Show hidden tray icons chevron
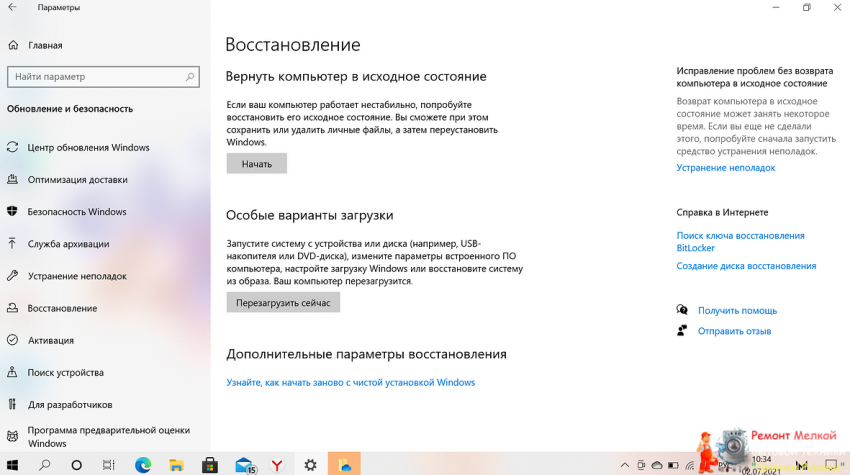This screenshot has height=475, width=850. [x=625, y=465]
